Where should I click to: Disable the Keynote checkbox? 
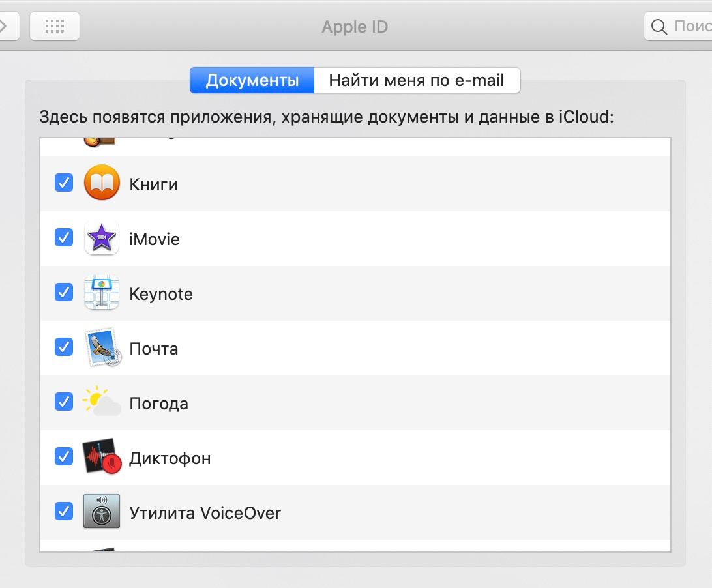(x=64, y=293)
